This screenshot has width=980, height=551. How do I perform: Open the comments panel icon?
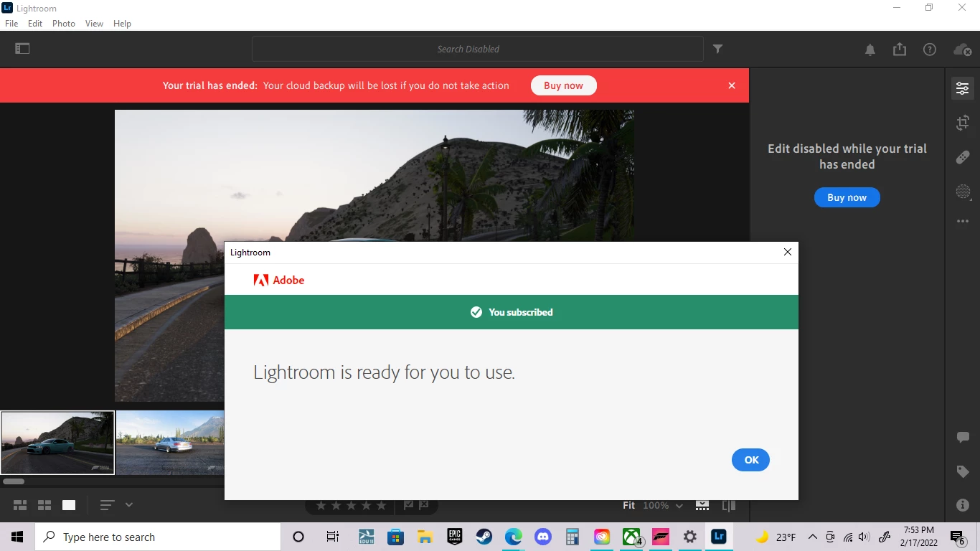click(x=963, y=438)
